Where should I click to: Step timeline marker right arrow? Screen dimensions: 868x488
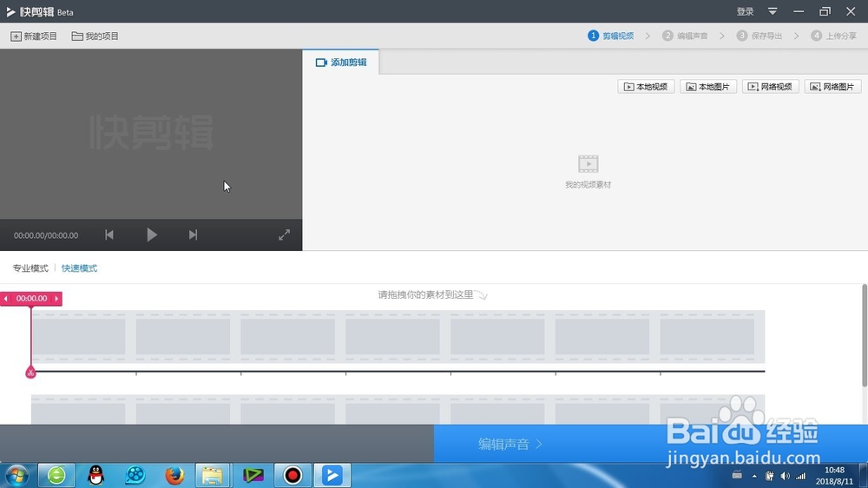(x=56, y=299)
